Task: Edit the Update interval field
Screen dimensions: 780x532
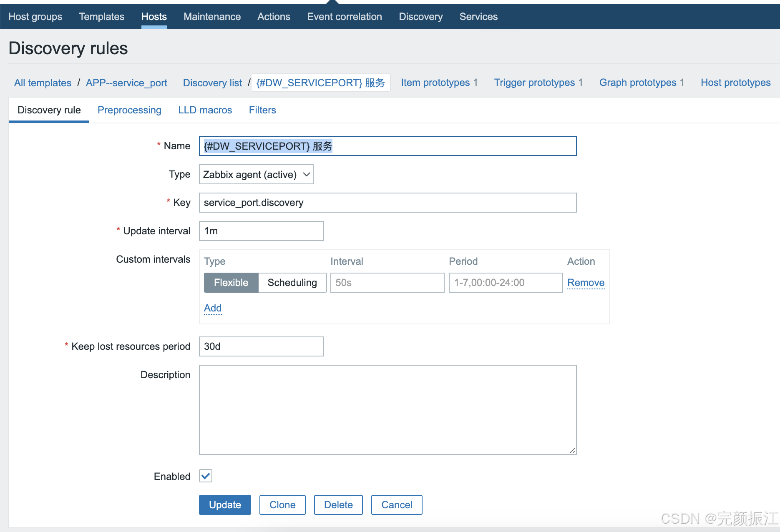Action: (x=261, y=231)
